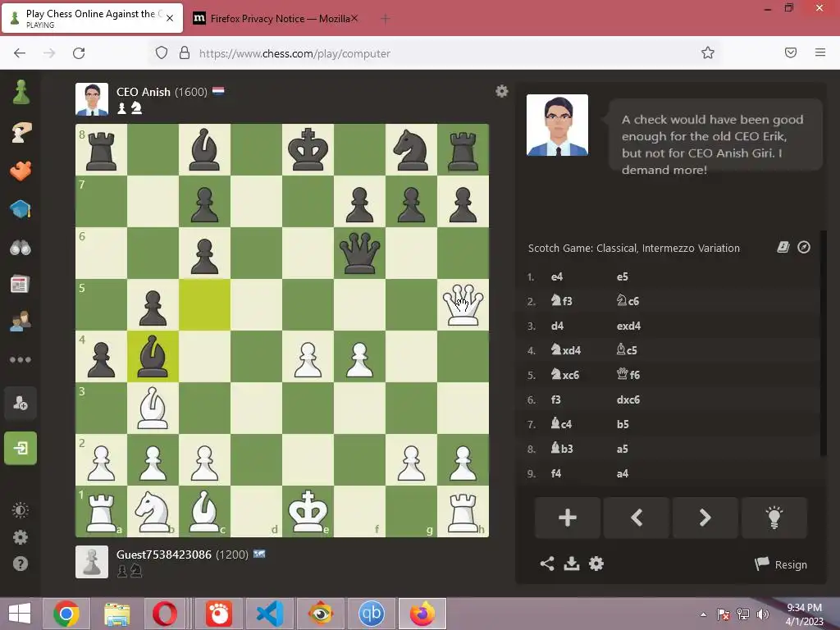
Task: Select the black queen on f6
Action: [359, 253]
